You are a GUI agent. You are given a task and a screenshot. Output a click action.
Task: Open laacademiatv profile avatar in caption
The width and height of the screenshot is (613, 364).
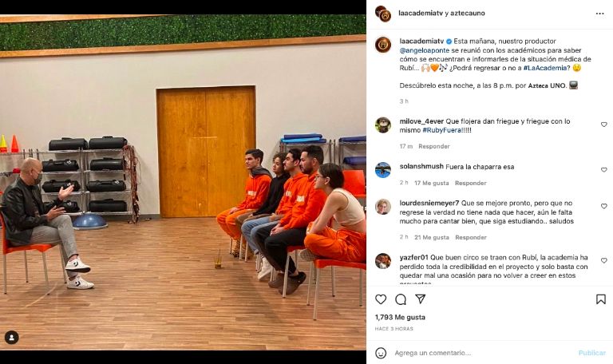383,45
